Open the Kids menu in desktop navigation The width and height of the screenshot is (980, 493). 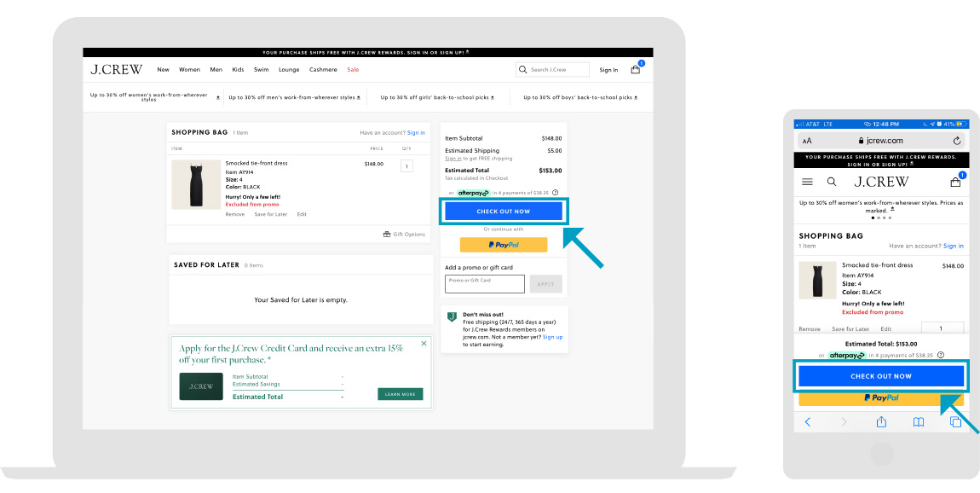tap(238, 69)
